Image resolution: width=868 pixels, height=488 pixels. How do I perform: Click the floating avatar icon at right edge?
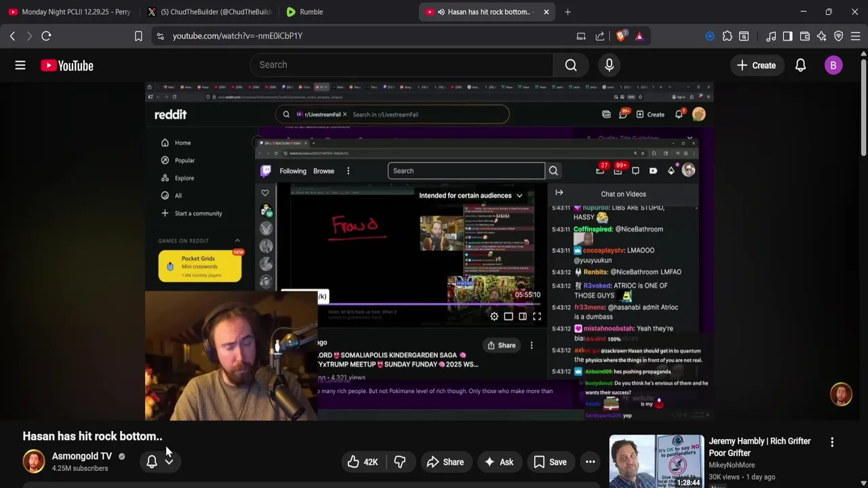coord(841,394)
